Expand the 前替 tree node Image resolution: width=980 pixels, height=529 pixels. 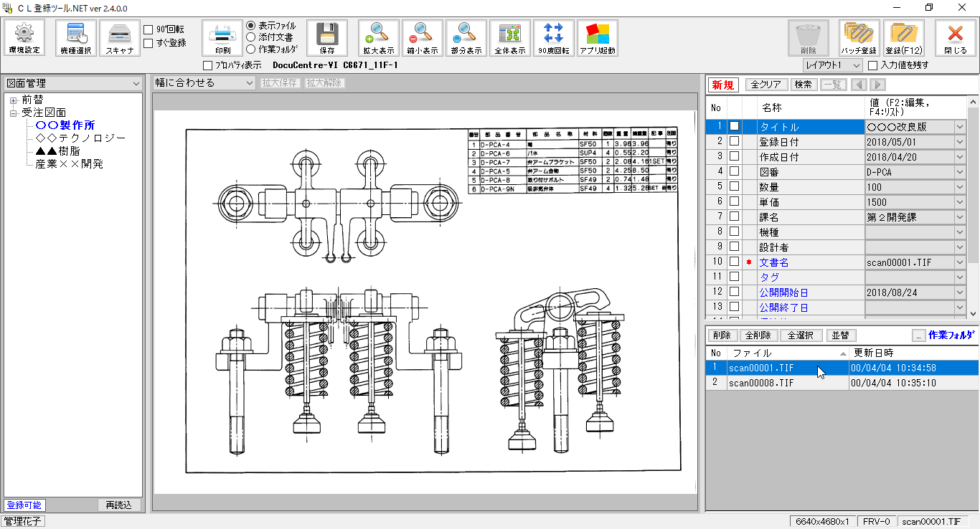tap(14, 100)
